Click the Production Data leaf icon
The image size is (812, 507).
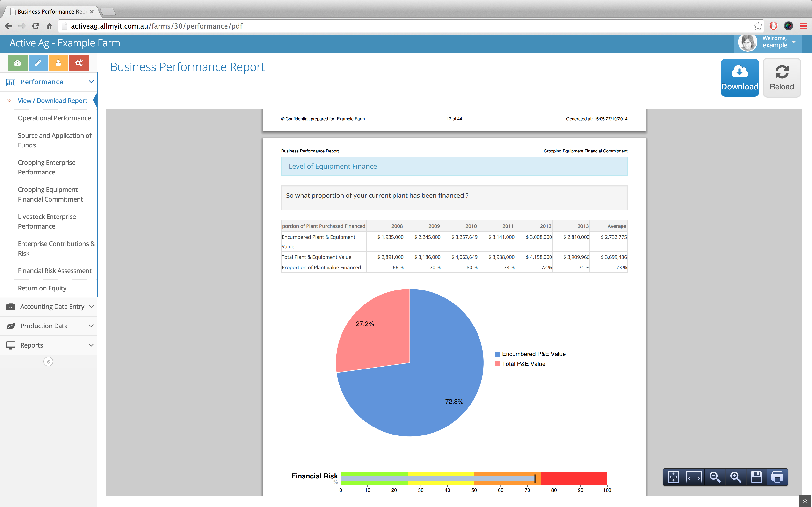[x=11, y=326]
